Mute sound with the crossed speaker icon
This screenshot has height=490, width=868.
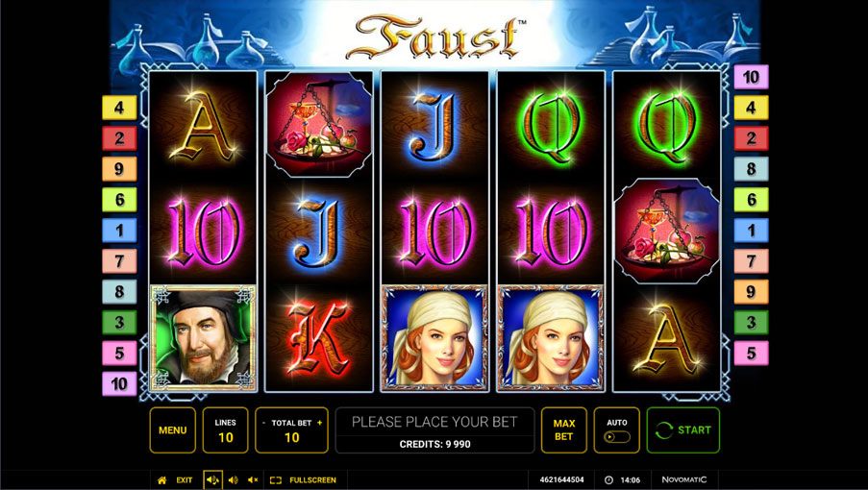(253, 480)
